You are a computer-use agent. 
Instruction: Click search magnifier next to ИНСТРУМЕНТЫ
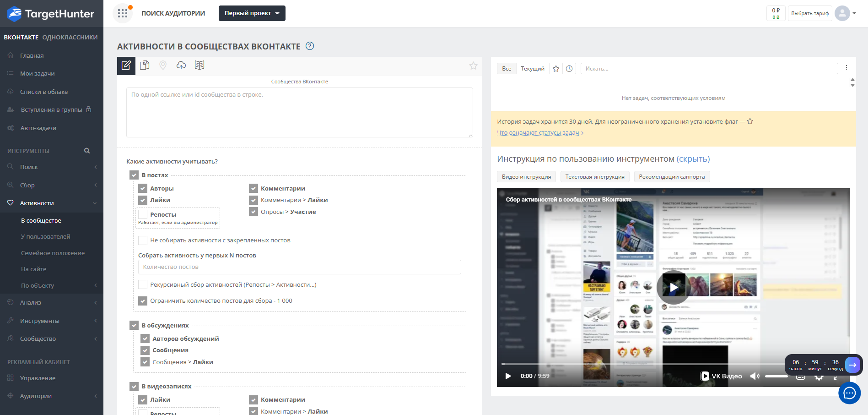tap(87, 151)
